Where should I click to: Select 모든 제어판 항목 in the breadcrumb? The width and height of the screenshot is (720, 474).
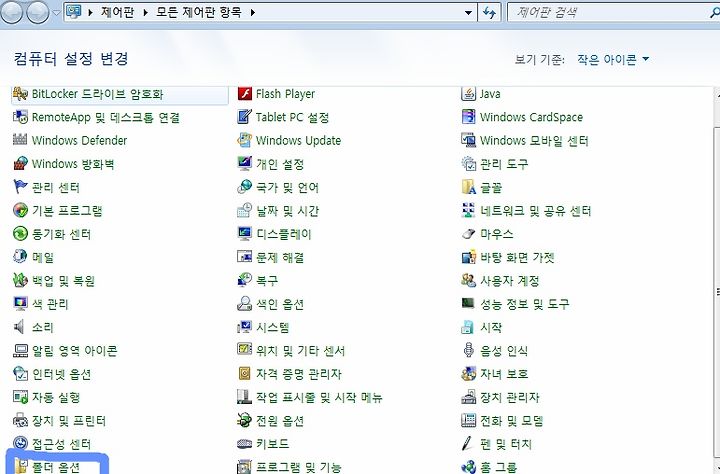coord(199,12)
